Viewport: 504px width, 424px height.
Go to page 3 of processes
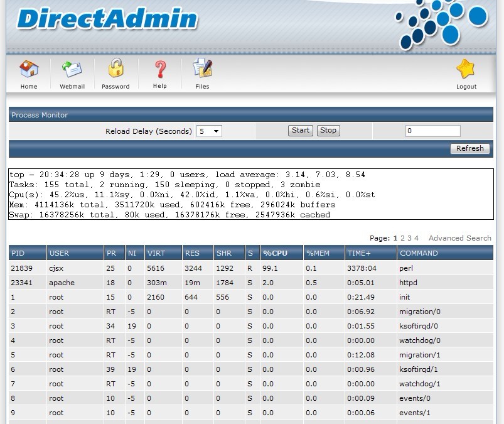[409, 238]
